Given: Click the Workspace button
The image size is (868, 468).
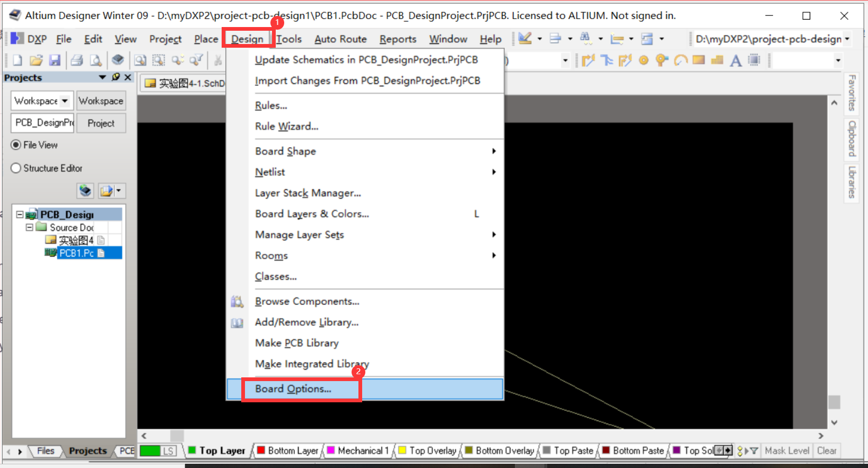Looking at the screenshot, I should click(101, 100).
